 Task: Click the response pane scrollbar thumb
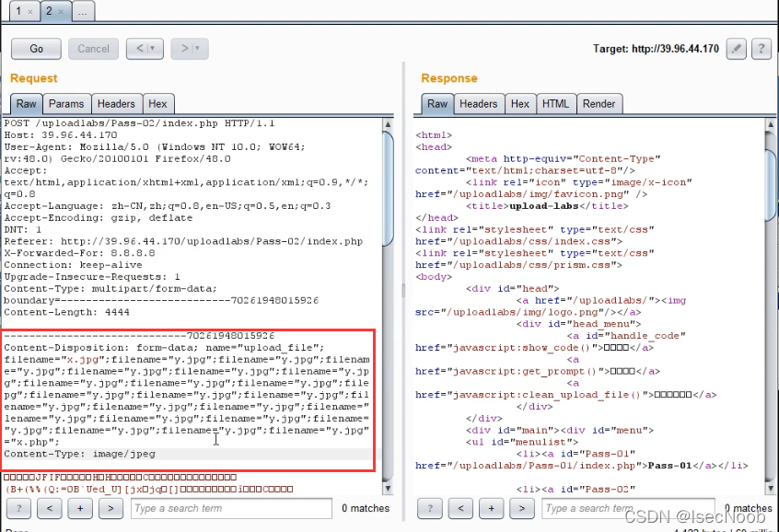[771, 185]
